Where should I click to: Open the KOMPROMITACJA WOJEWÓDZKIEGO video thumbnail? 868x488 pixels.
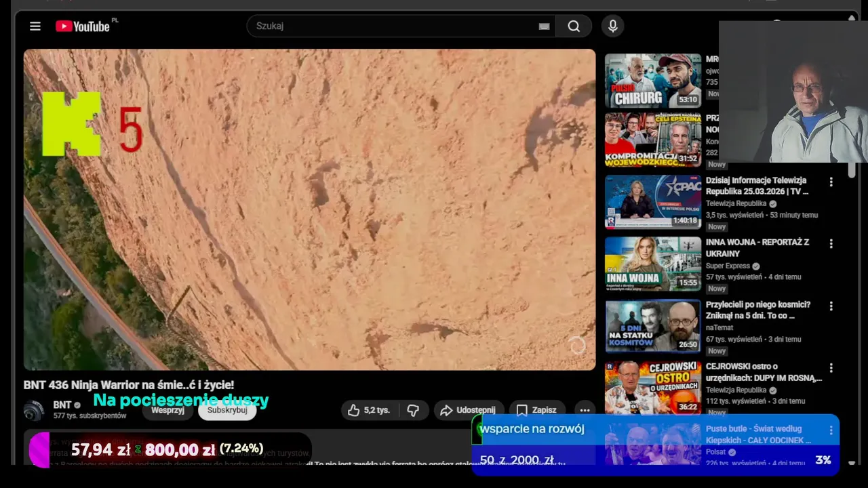(653, 140)
